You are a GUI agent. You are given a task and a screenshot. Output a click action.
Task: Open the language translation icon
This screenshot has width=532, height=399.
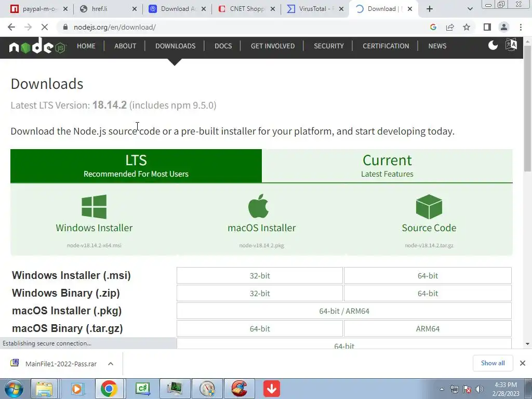511,45
